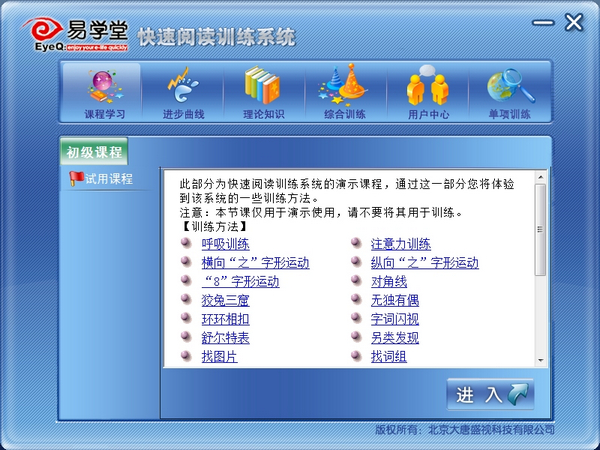The height and width of the screenshot is (450, 600).
Task: Select the 初级课程 tab
Action: tap(94, 152)
